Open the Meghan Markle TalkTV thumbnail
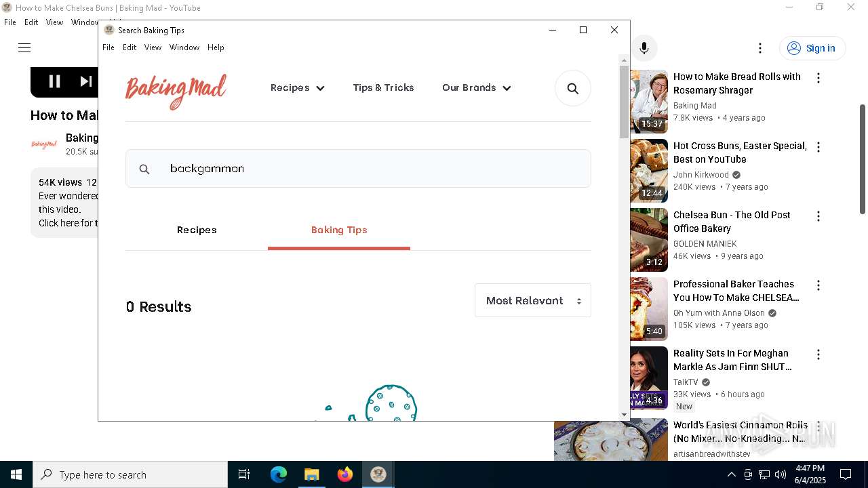 pyautogui.click(x=649, y=378)
